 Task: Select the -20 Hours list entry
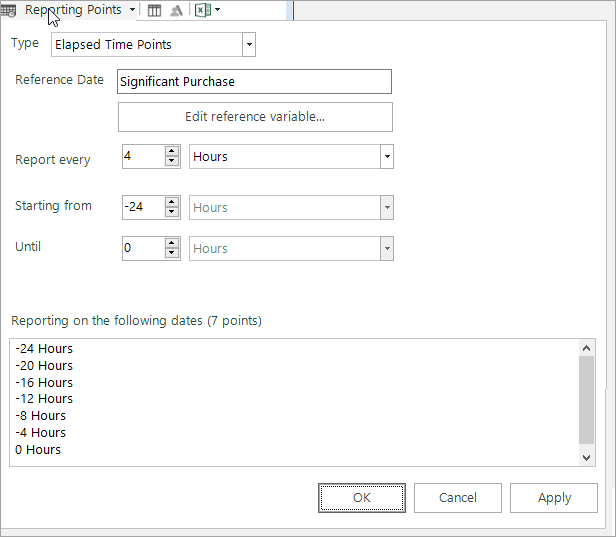pos(44,365)
